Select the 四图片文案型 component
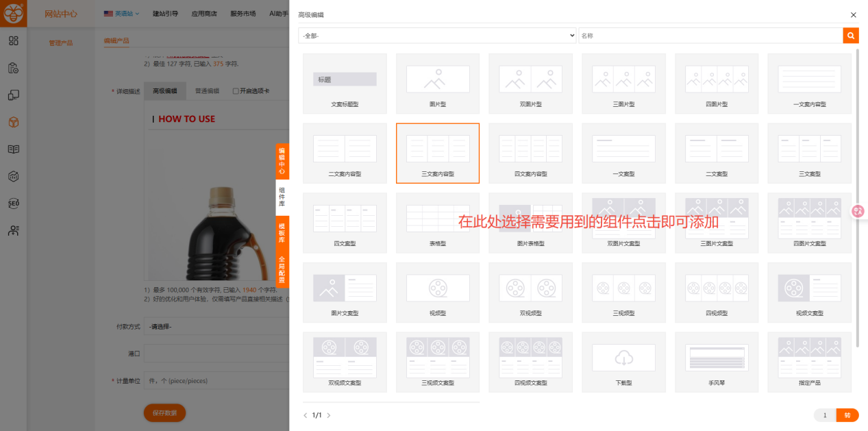The width and height of the screenshot is (868, 431). (x=810, y=223)
